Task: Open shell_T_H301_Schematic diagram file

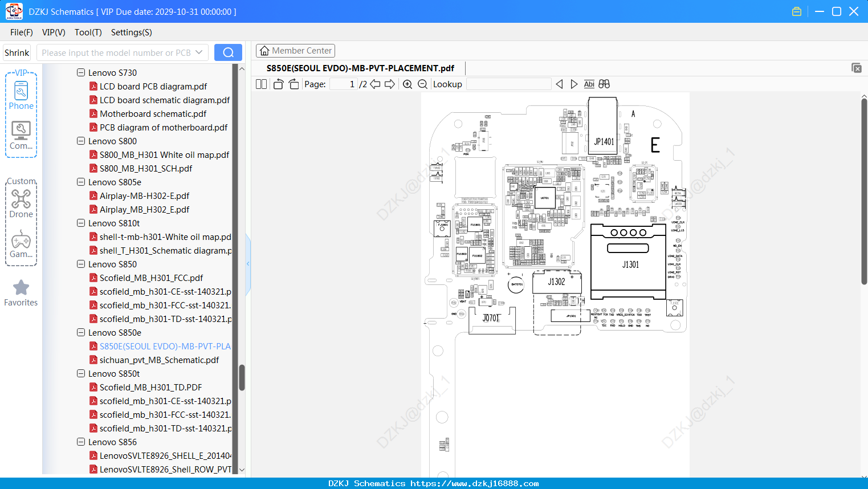Action: 165,251
